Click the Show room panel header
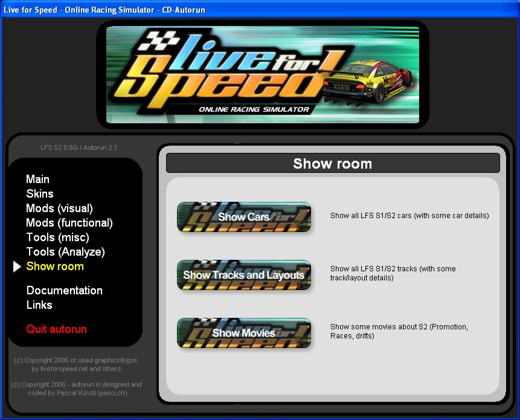The image size is (520, 420). point(333,163)
